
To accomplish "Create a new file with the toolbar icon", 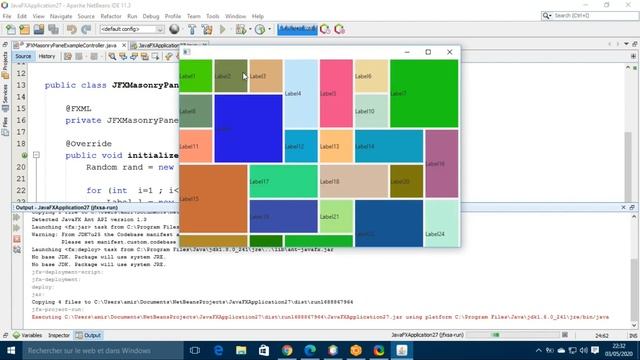I will tap(11, 29).
